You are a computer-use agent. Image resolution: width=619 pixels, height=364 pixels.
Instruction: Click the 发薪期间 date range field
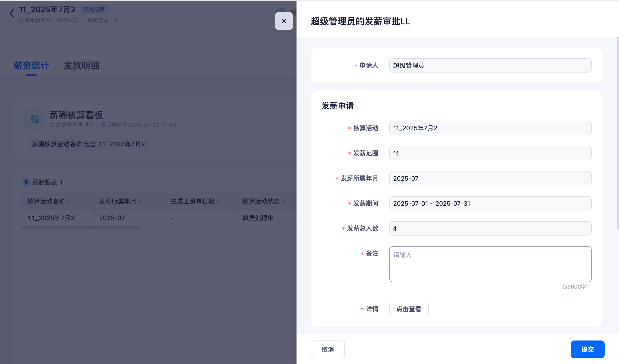click(x=490, y=203)
